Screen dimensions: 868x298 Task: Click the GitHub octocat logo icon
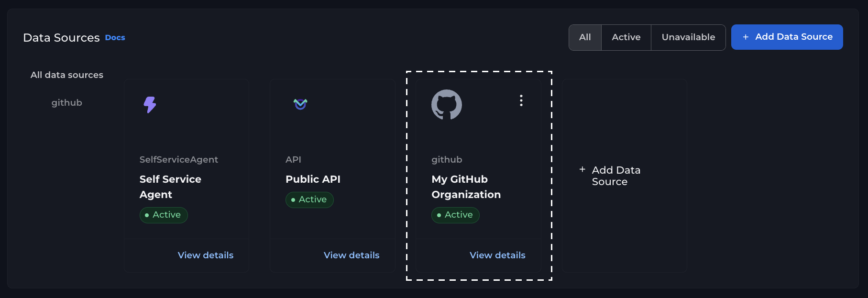click(x=446, y=105)
